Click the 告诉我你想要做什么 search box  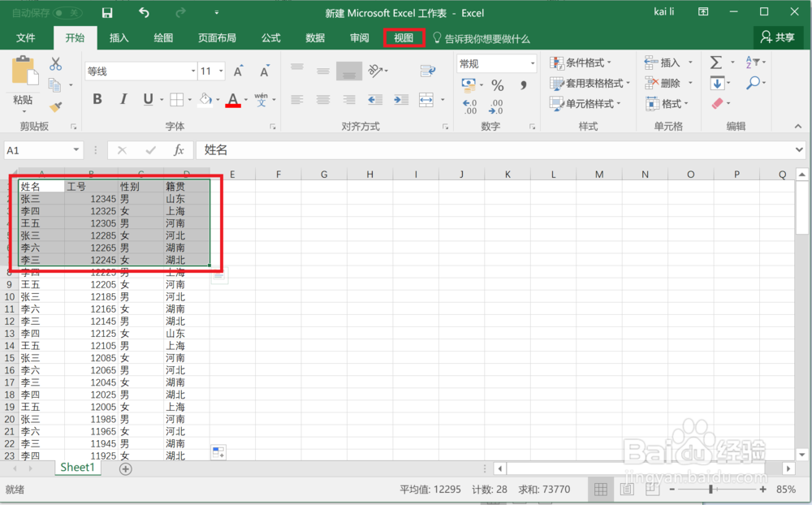tap(482, 38)
